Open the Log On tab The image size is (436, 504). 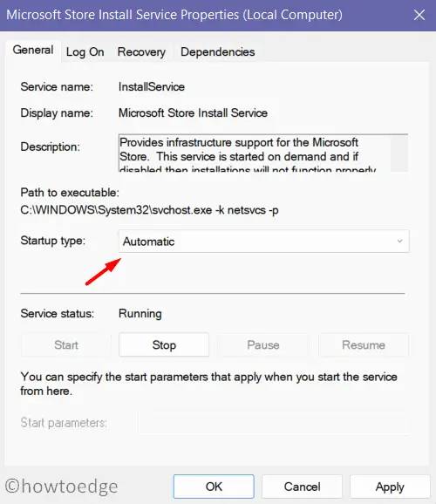(85, 51)
